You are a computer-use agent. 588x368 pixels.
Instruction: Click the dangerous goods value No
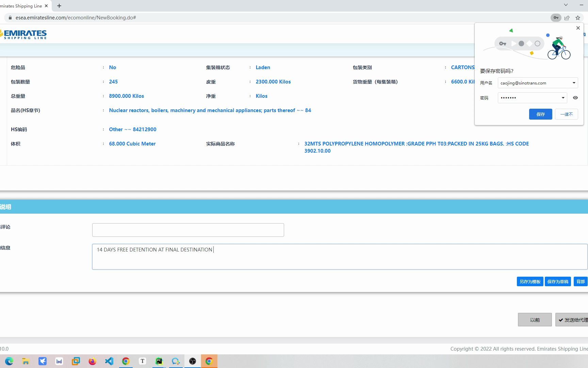pos(113,67)
